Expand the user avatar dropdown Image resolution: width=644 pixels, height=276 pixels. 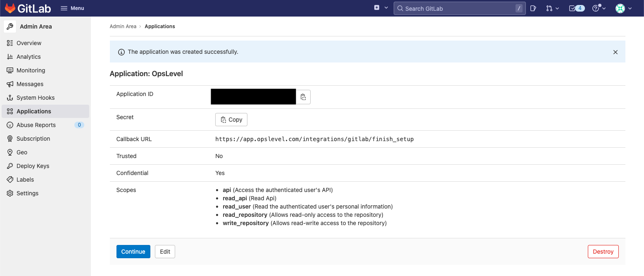coord(624,8)
